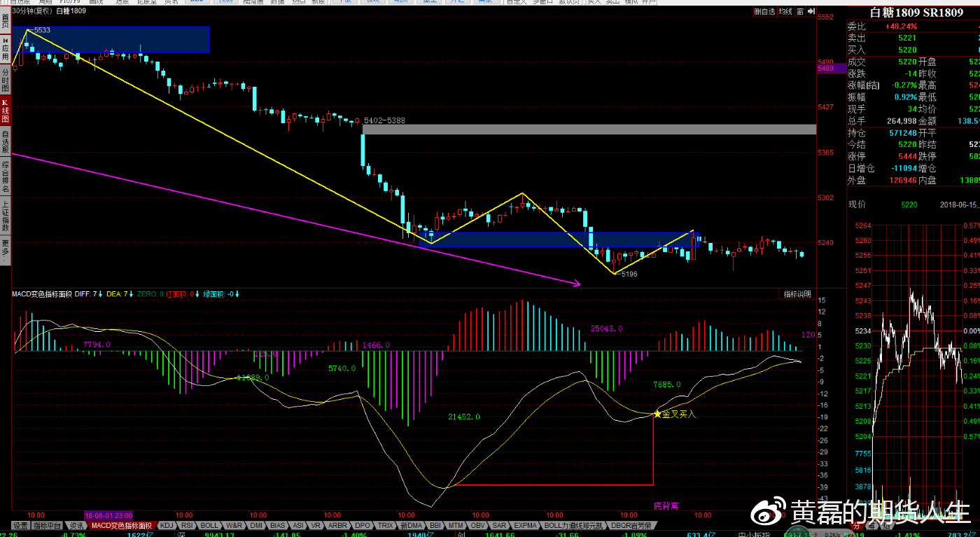The height and width of the screenshot is (537, 980).
Task: Click the 5533 high price label
Action: [x=41, y=30]
